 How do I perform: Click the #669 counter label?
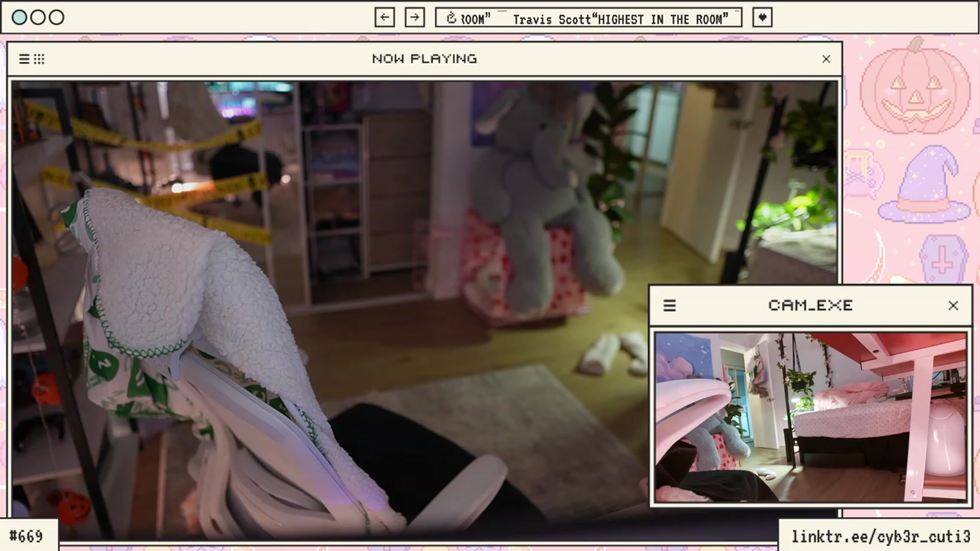(x=26, y=537)
